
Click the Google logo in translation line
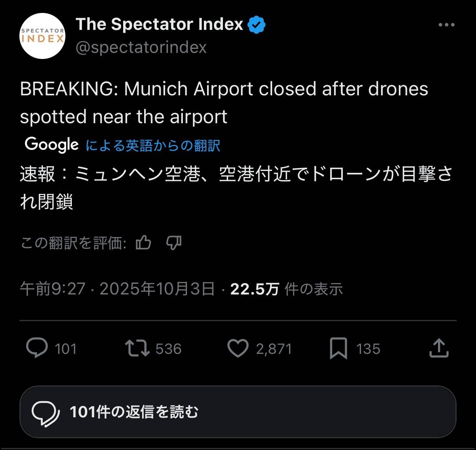[52, 145]
